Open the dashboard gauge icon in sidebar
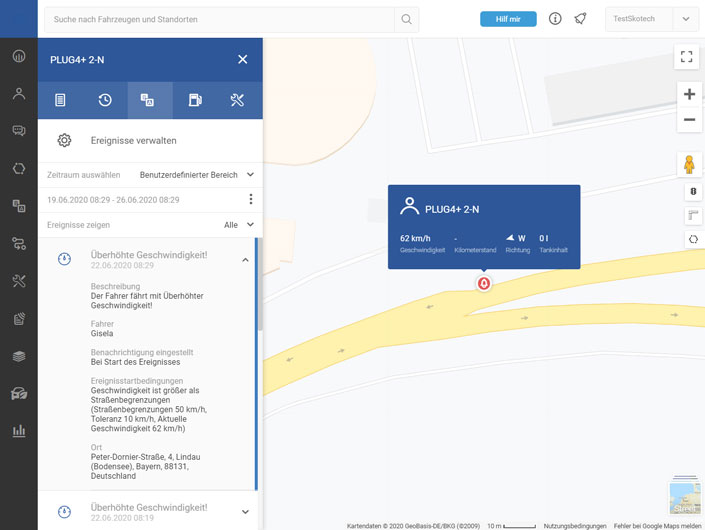Screen dimensions: 705x530 (x=18, y=56)
